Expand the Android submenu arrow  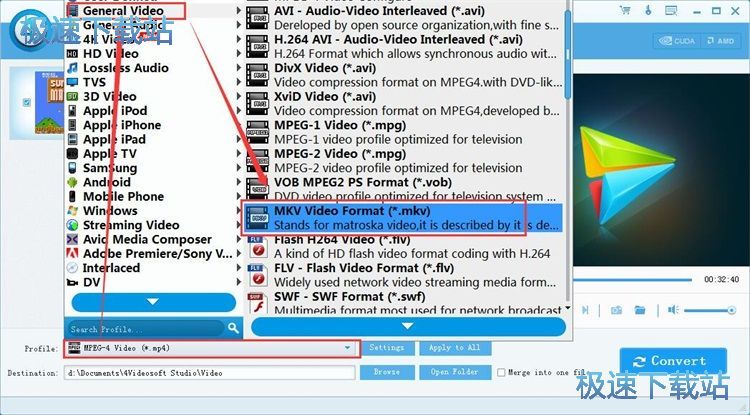(239, 182)
